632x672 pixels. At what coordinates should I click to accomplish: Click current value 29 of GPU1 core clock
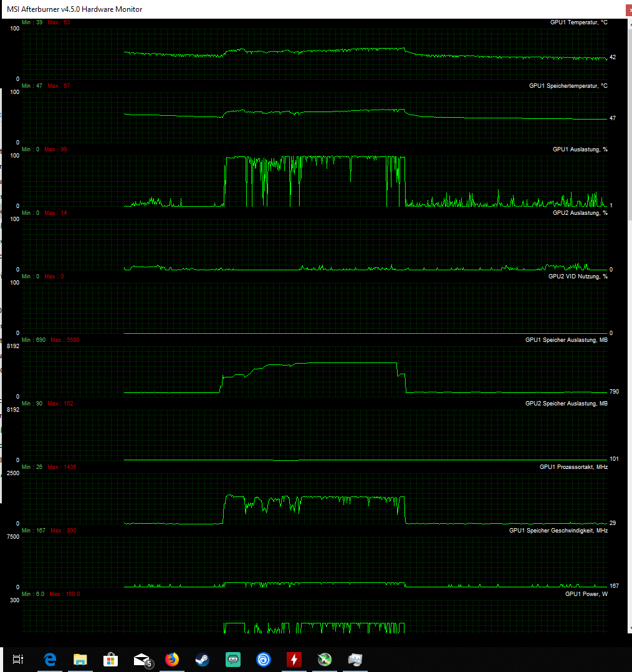coord(613,523)
